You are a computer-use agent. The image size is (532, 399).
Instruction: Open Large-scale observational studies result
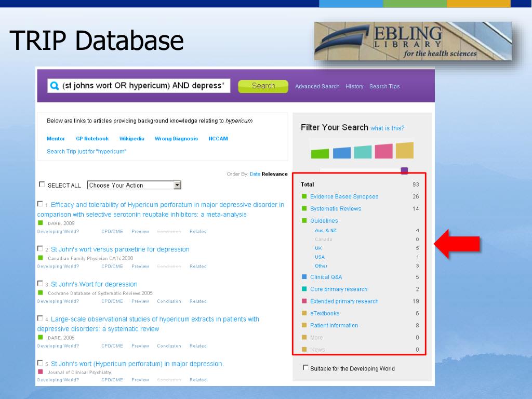tap(148, 324)
